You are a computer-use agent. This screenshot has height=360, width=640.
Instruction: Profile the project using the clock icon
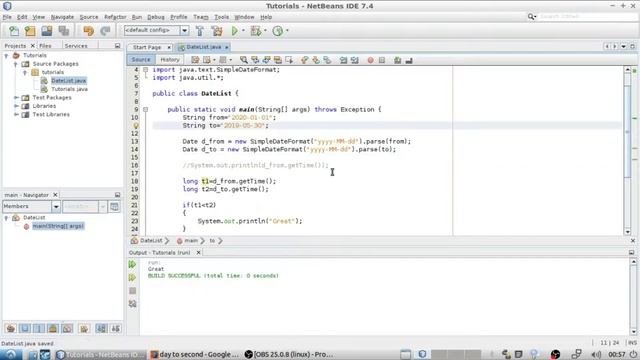click(278, 31)
